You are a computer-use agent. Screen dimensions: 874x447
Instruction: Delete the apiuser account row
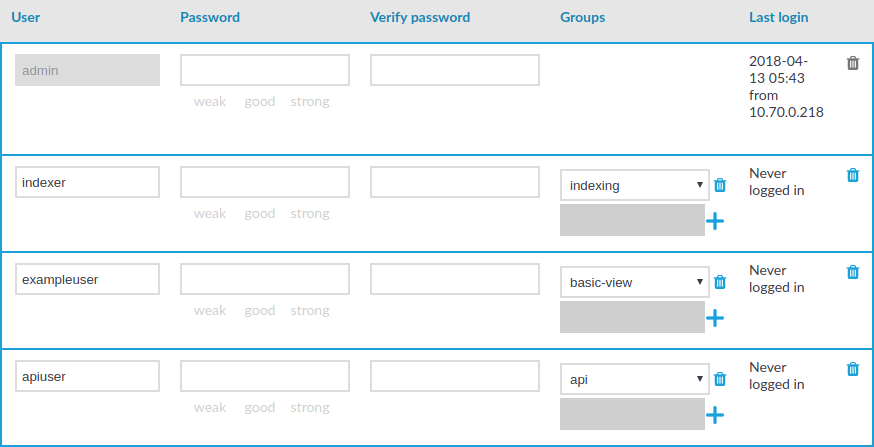tap(853, 369)
